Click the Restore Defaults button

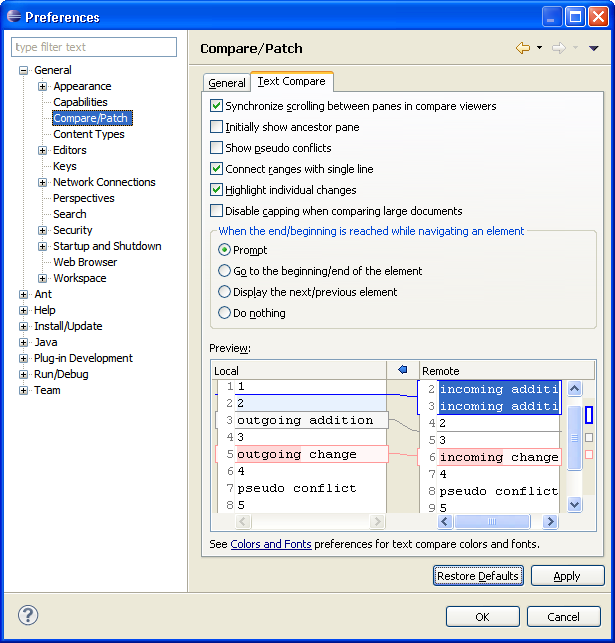478,576
